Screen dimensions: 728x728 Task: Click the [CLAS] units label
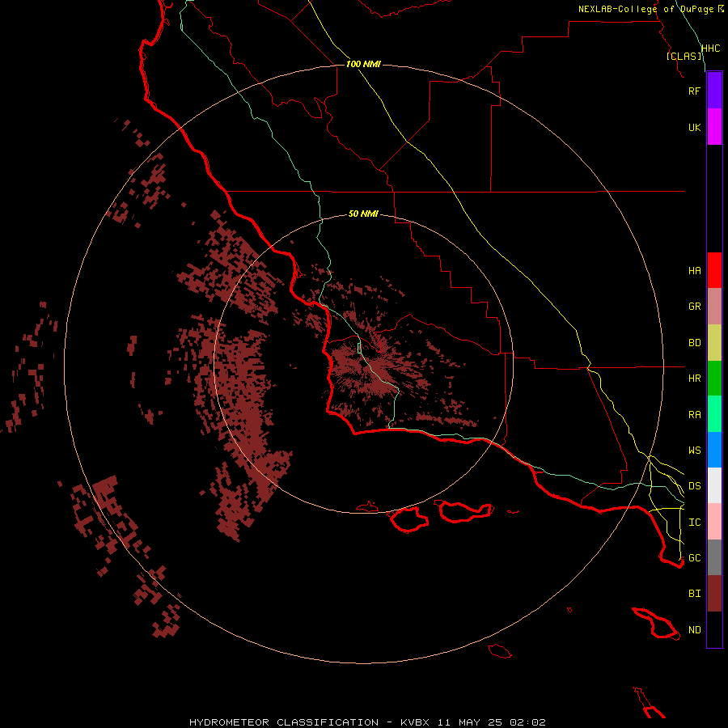tap(684, 56)
